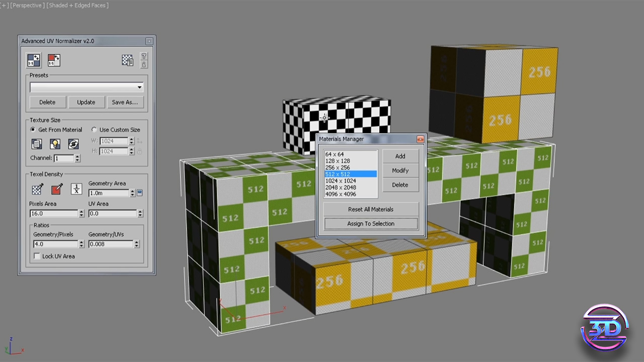The width and height of the screenshot is (644, 362).
Task: Click the red square eyedropper icon
Action: [x=57, y=189]
